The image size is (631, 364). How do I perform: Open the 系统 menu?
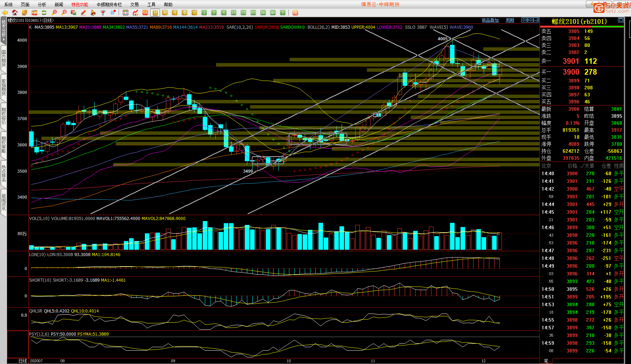[8, 5]
